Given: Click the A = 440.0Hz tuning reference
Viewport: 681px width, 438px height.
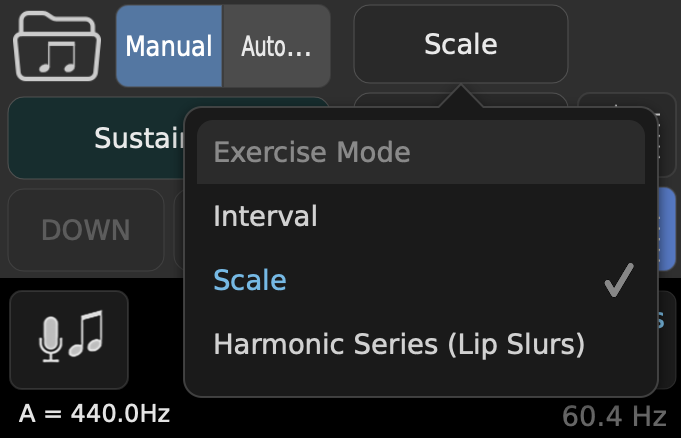Looking at the screenshot, I should pyautogui.click(x=94, y=413).
